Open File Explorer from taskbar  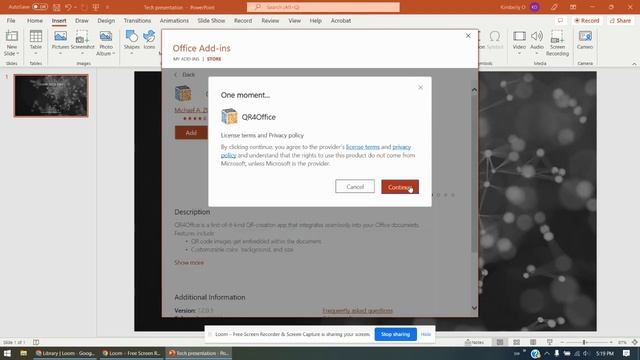23,353
